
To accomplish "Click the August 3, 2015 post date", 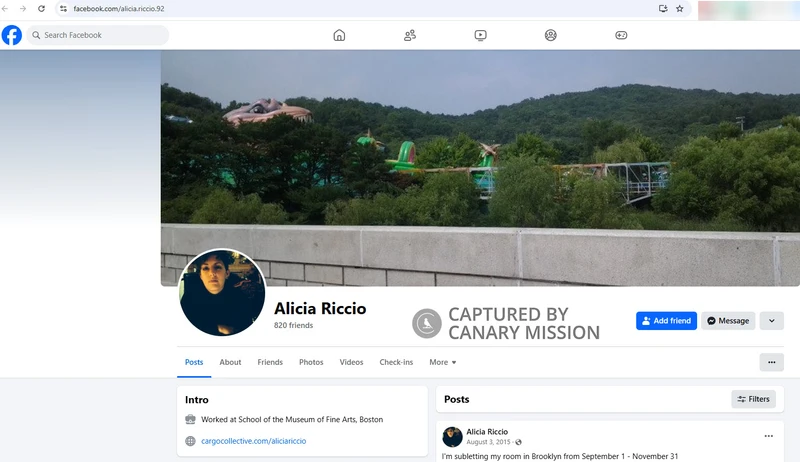I will (488, 442).
